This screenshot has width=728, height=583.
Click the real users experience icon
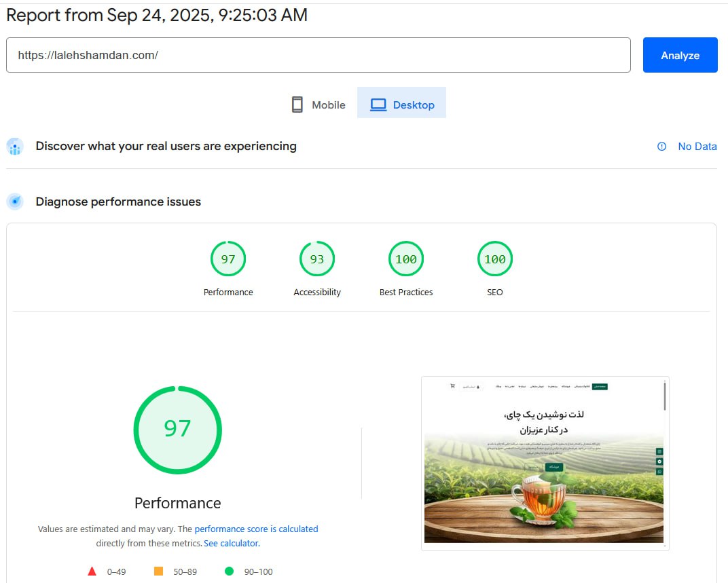tap(15, 147)
